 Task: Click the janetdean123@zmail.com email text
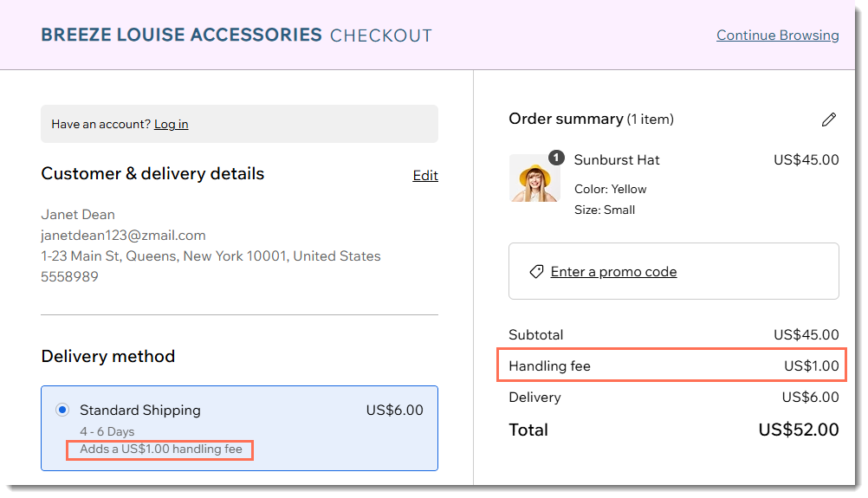pos(123,235)
